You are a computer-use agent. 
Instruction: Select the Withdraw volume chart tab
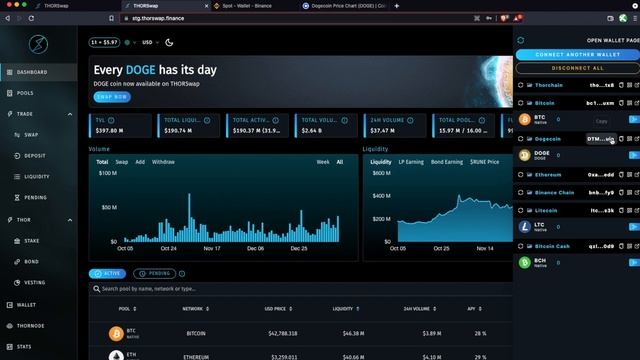[163, 162]
